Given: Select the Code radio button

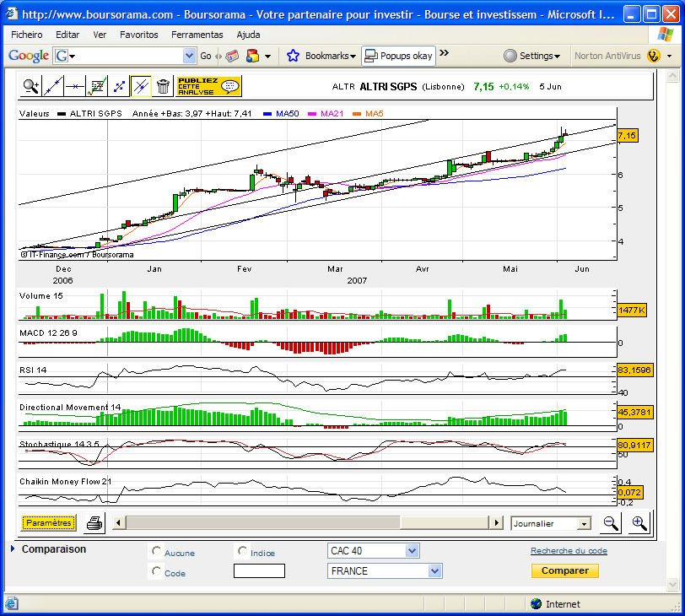Looking at the screenshot, I should tap(156, 571).
